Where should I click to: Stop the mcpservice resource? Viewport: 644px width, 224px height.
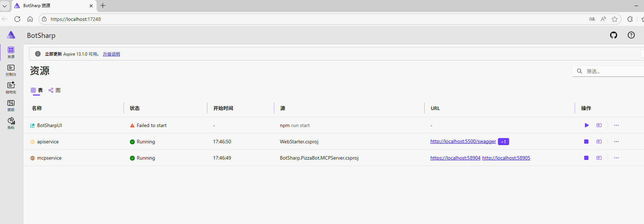point(586,158)
